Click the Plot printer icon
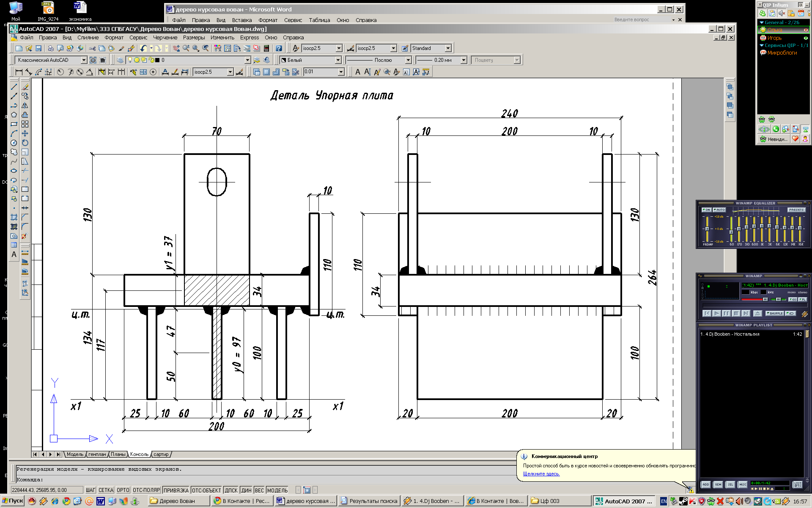The height and width of the screenshot is (508, 812). [51, 48]
